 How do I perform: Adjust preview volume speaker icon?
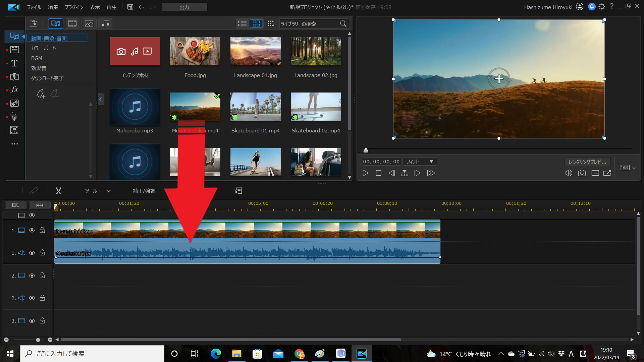pos(568,173)
